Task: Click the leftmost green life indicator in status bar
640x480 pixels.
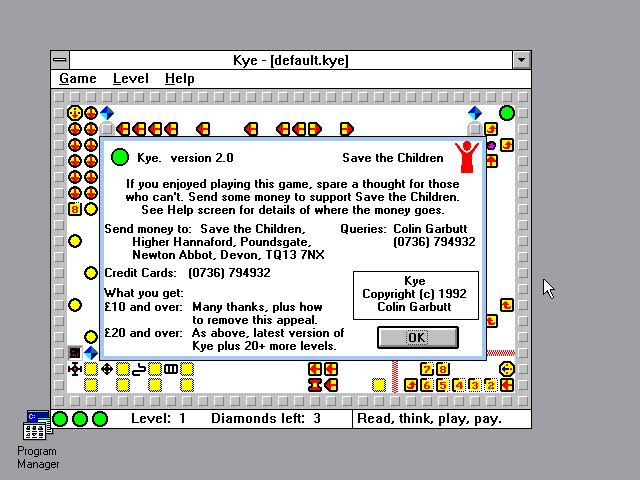Action: pos(60,419)
